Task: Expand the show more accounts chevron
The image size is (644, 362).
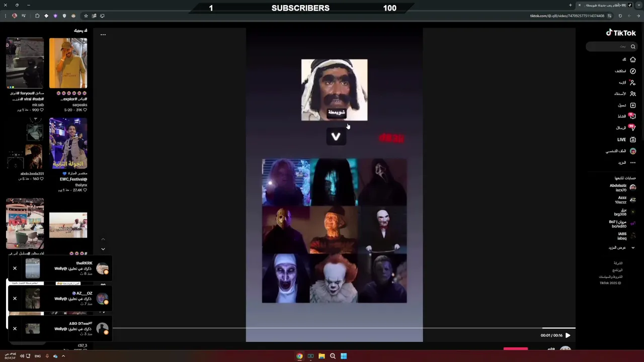Action: point(633,247)
